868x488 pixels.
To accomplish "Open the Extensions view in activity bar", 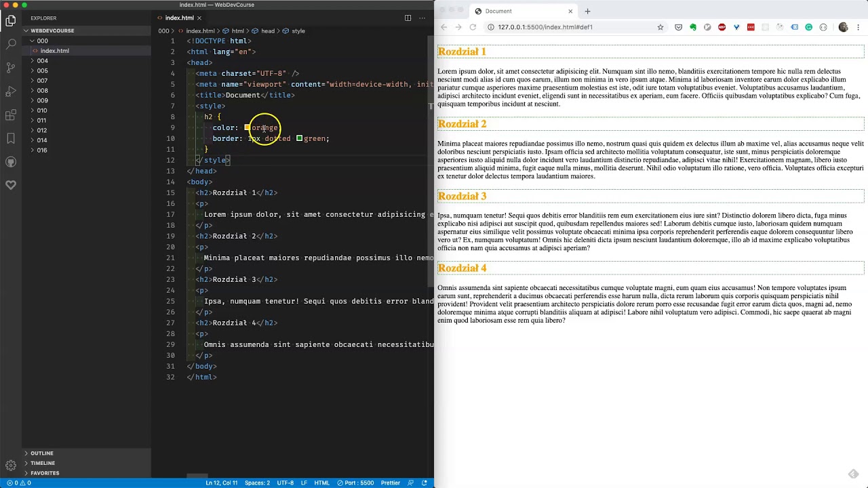I will [x=11, y=115].
